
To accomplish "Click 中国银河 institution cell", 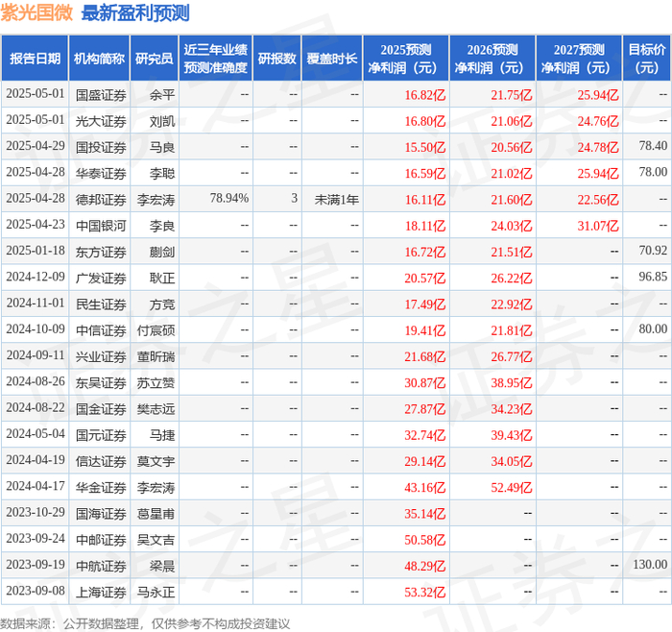I will (101, 226).
